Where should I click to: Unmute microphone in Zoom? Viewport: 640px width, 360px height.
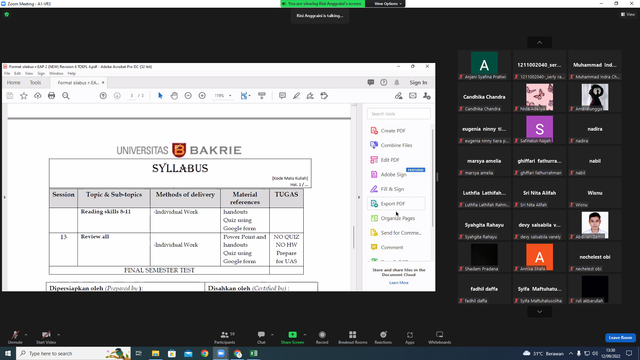pyautogui.click(x=15, y=337)
